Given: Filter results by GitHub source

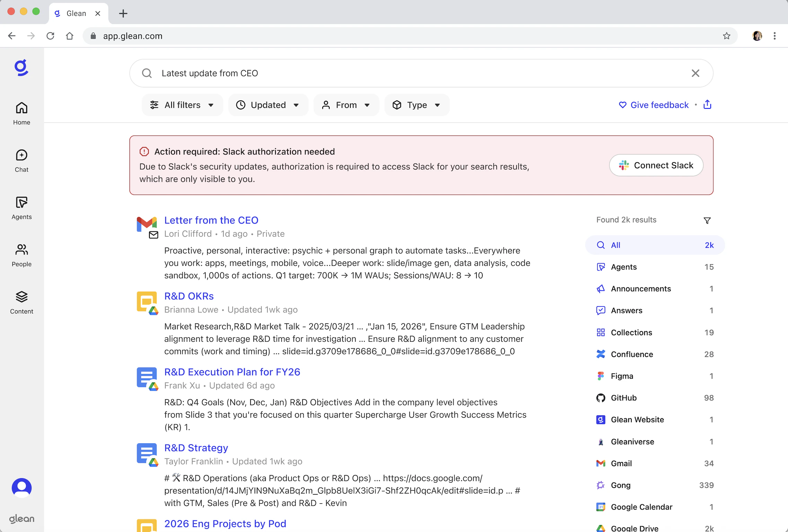Looking at the screenshot, I should [x=624, y=398].
